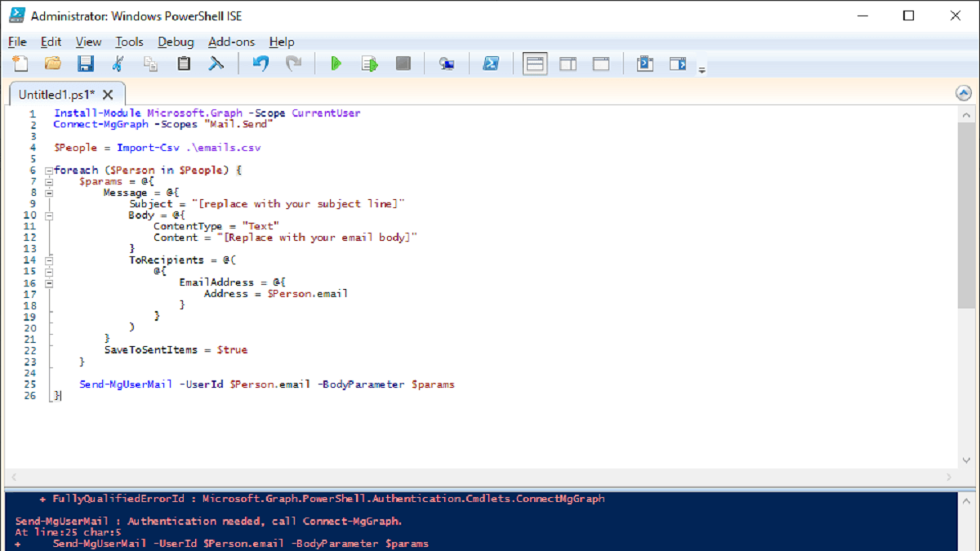The image size is (980, 551).
Task: Toggle Show Script Pane Top layout
Action: 535,63
